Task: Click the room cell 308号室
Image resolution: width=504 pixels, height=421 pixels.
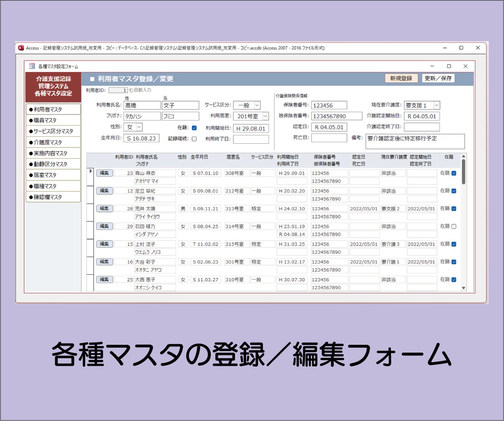Action: coord(237,173)
